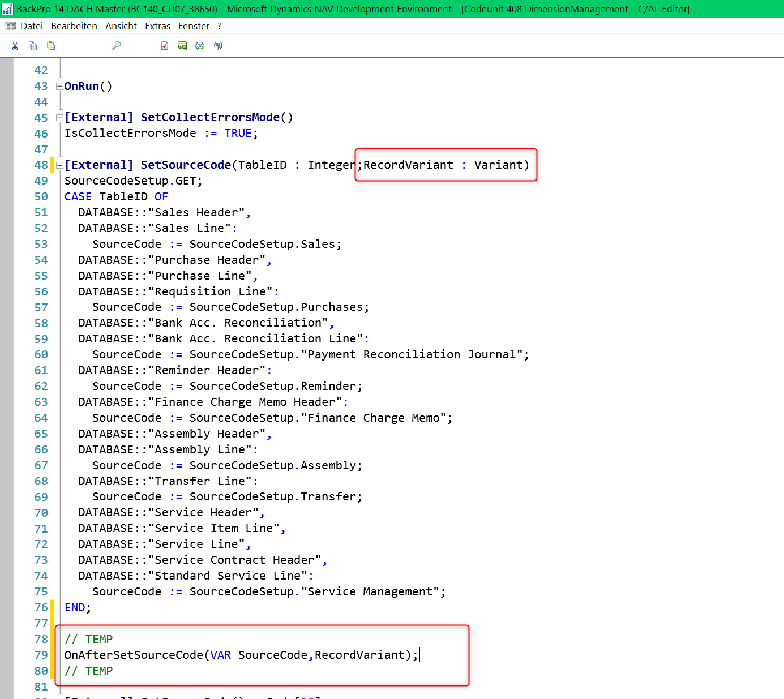Click RecordVariant parameter on line 48

408,165
